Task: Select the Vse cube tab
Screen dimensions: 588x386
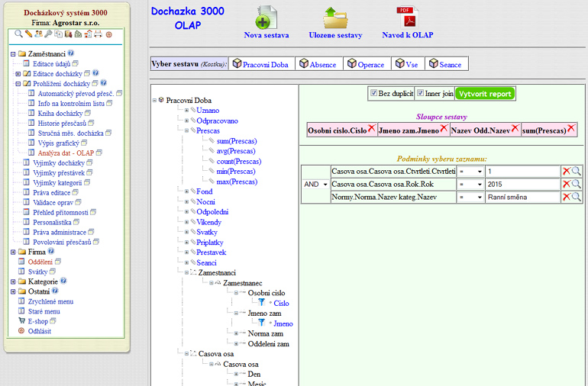Action: [408, 64]
